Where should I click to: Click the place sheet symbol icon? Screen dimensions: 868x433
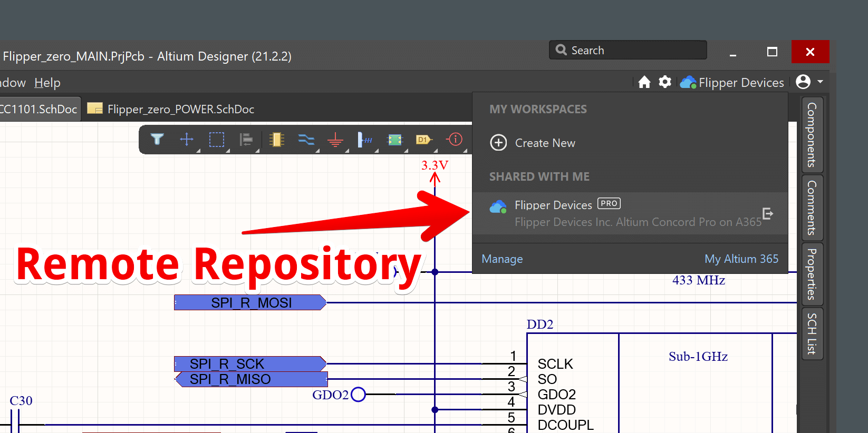pos(395,140)
